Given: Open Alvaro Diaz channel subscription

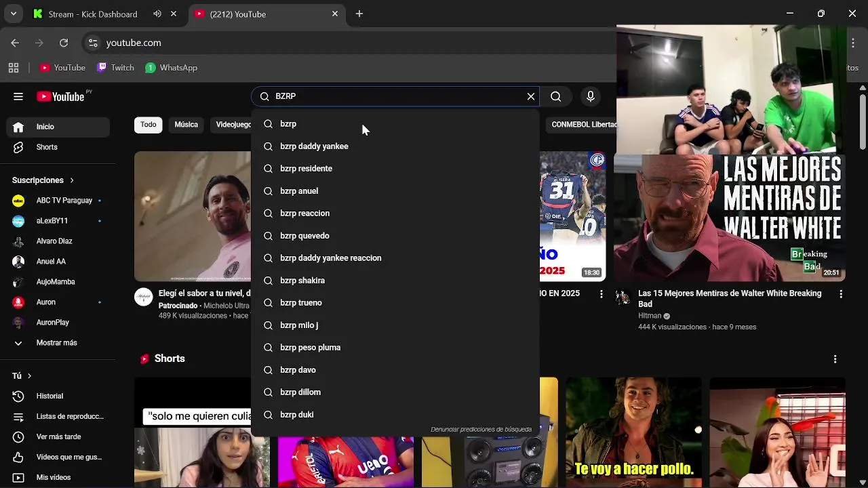Looking at the screenshot, I should (58, 241).
